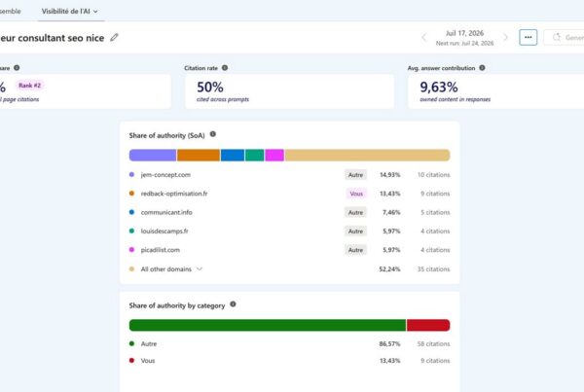This screenshot has height=392, width=584.
Task: Select the teal louisdescamps.fr bar segment
Action: click(x=254, y=156)
